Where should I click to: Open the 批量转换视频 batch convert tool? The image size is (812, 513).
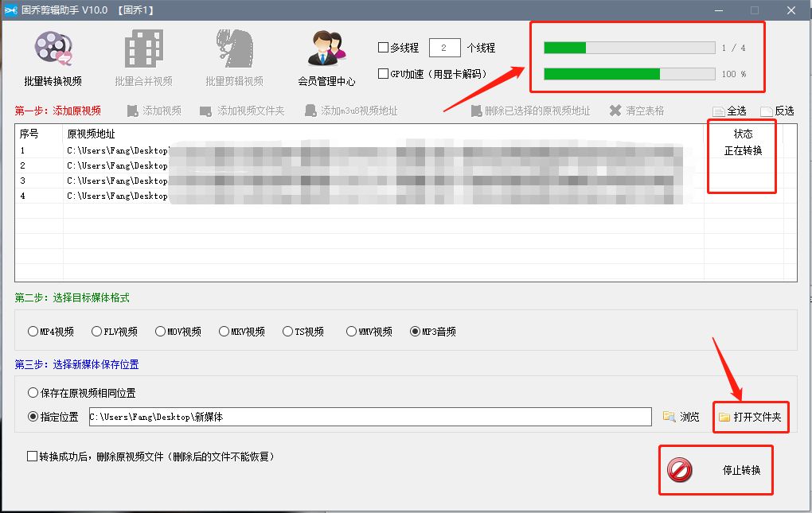53,56
